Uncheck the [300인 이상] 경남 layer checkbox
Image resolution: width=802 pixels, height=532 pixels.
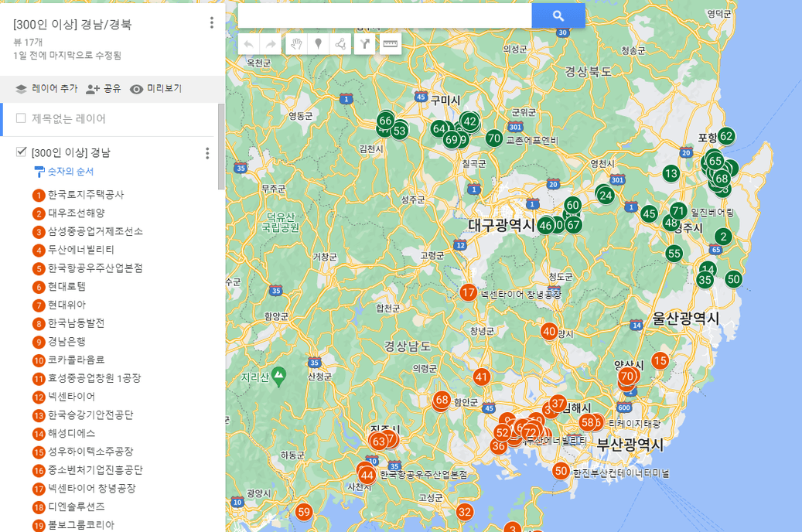pyautogui.click(x=21, y=152)
